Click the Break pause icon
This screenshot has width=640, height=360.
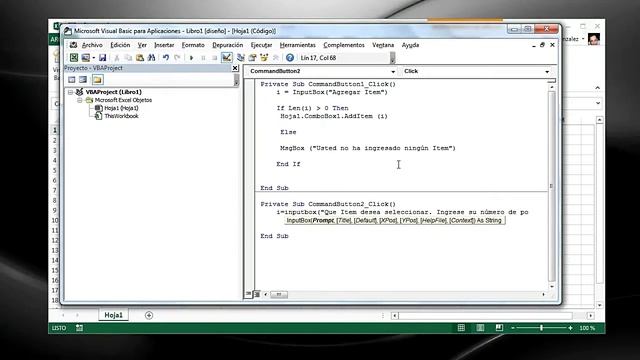[203, 58]
